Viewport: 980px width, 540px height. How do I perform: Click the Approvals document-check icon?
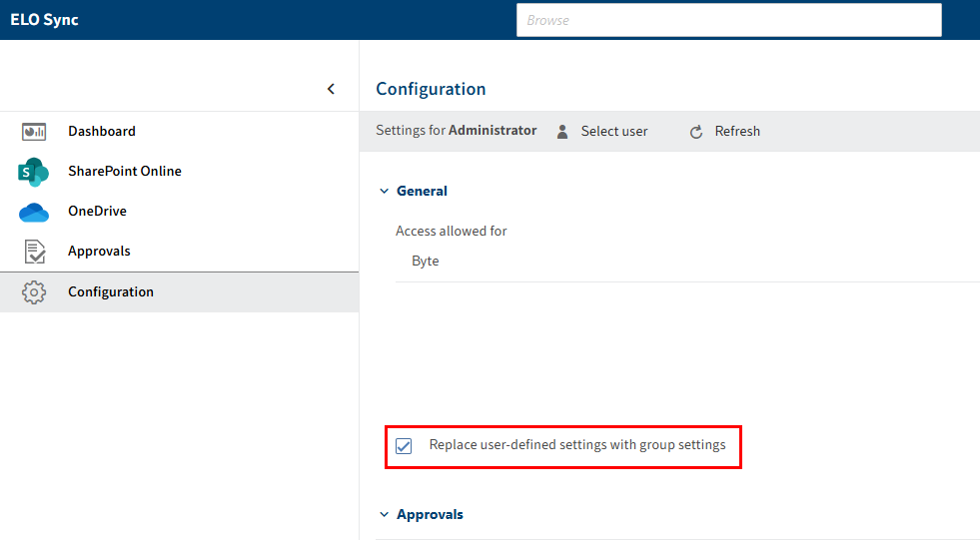point(34,252)
